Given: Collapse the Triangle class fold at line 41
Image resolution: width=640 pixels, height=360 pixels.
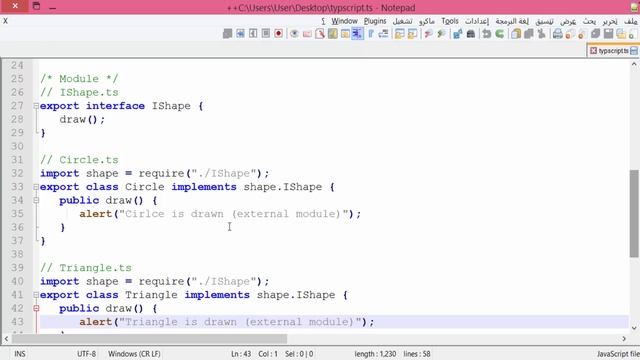Looking at the screenshot, I should coord(36,295).
